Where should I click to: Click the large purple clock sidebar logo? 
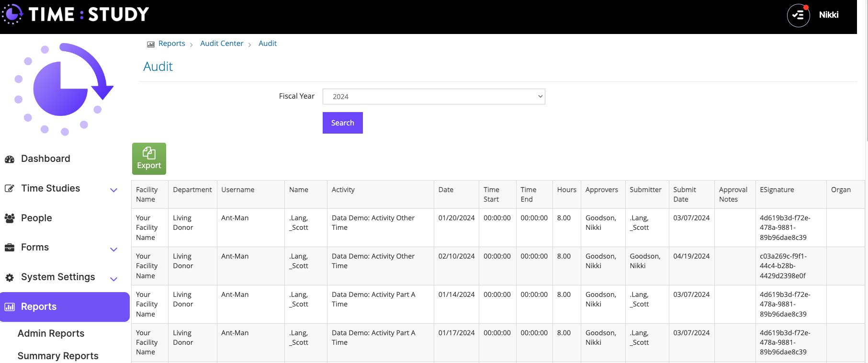point(64,89)
